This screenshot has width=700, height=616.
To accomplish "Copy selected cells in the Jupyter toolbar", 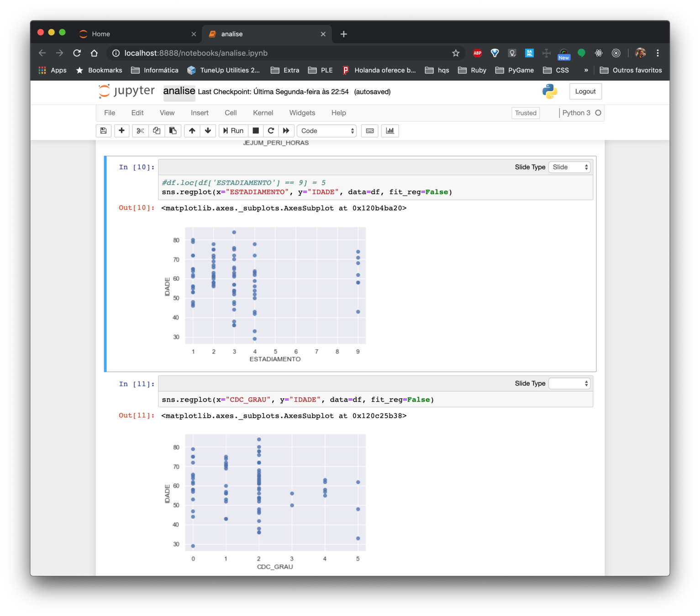I will click(157, 131).
